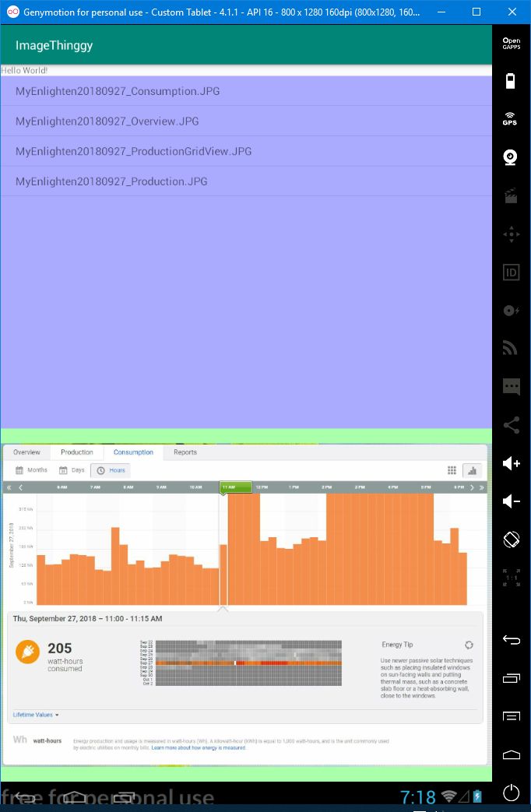The width and height of the screenshot is (531, 812).
Task: Select MyEnlighten20180927_ProductionGridView.JPG list item
Action: pos(246,151)
